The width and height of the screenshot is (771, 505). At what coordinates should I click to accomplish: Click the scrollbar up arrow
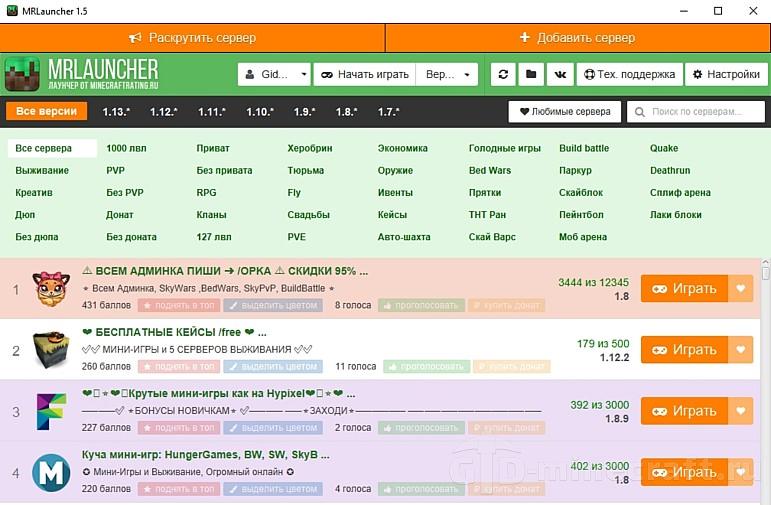point(766,263)
